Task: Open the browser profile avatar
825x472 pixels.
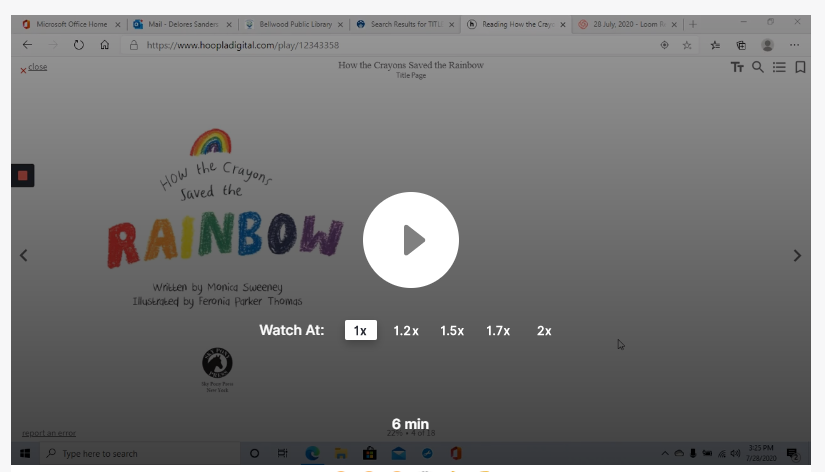Action: [768, 45]
